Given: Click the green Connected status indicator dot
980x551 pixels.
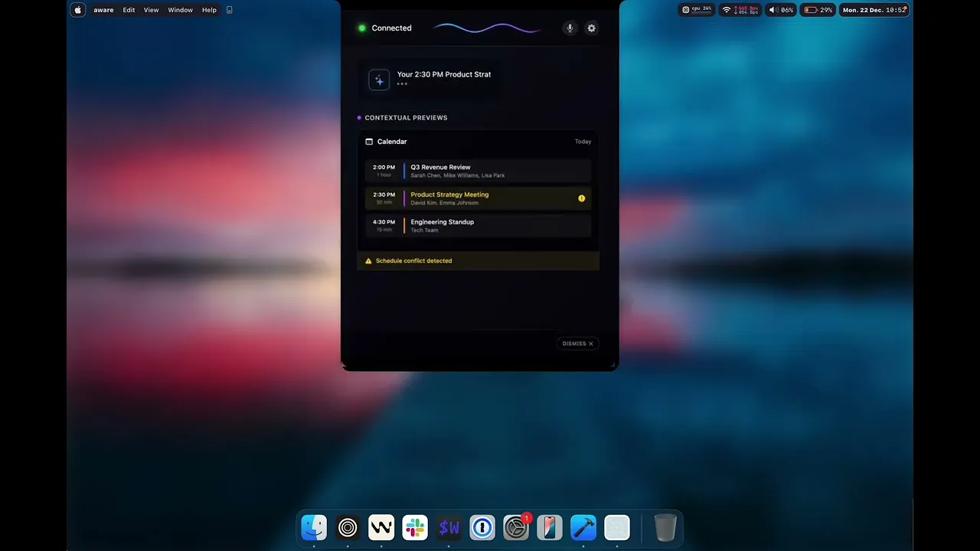Looking at the screenshot, I should 362,28.
